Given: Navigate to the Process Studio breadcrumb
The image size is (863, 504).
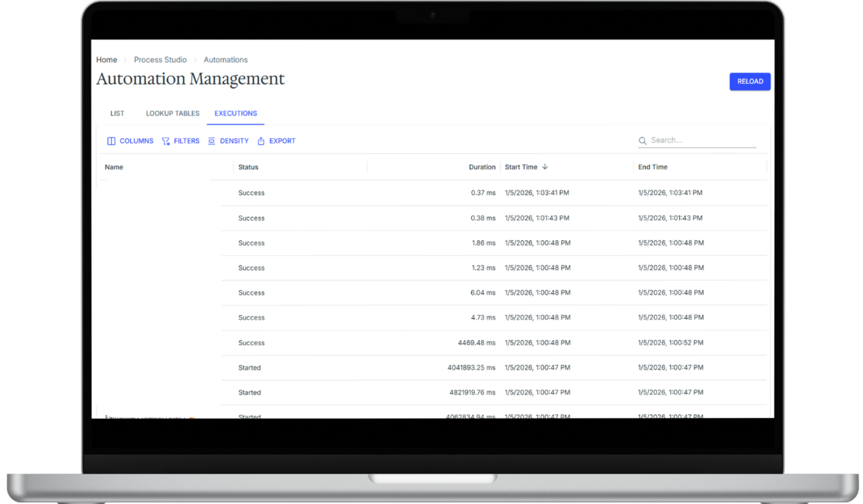Looking at the screenshot, I should pos(160,60).
